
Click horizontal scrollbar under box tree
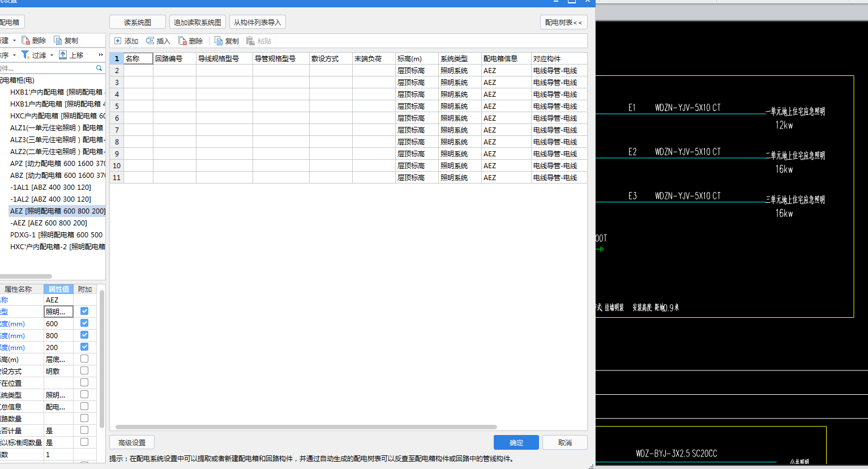point(26,276)
